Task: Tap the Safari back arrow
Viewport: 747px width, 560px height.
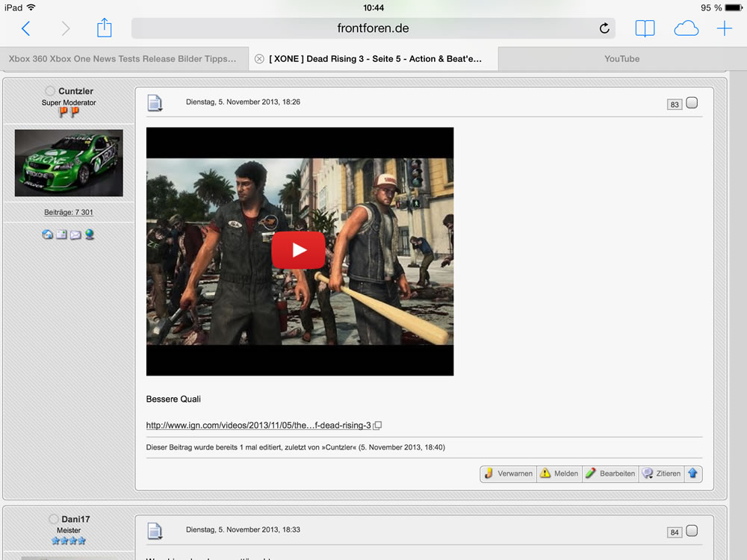Action: (x=25, y=28)
